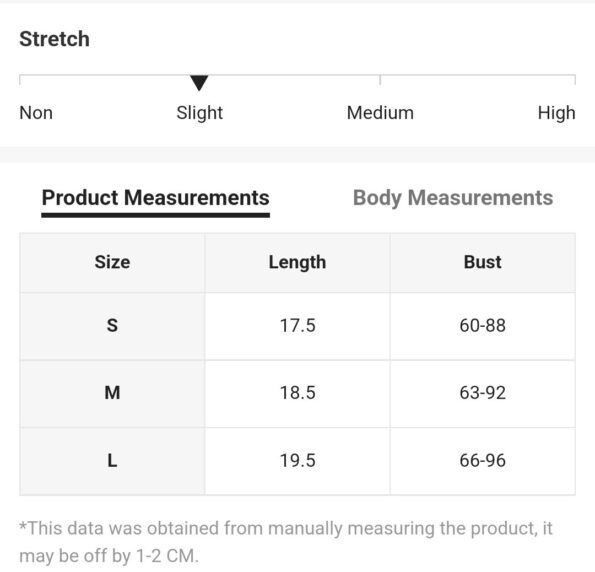
Task: Click the 63-92 bust value
Action: click(x=483, y=393)
